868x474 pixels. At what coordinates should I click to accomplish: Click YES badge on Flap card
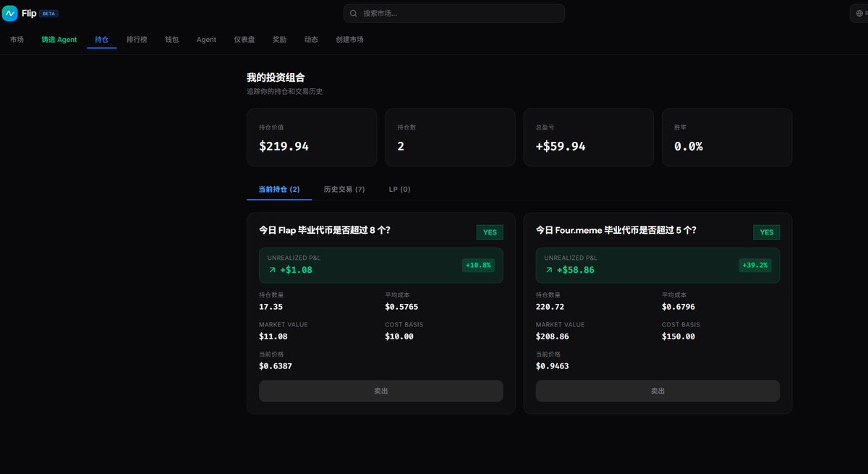click(x=490, y=232)
